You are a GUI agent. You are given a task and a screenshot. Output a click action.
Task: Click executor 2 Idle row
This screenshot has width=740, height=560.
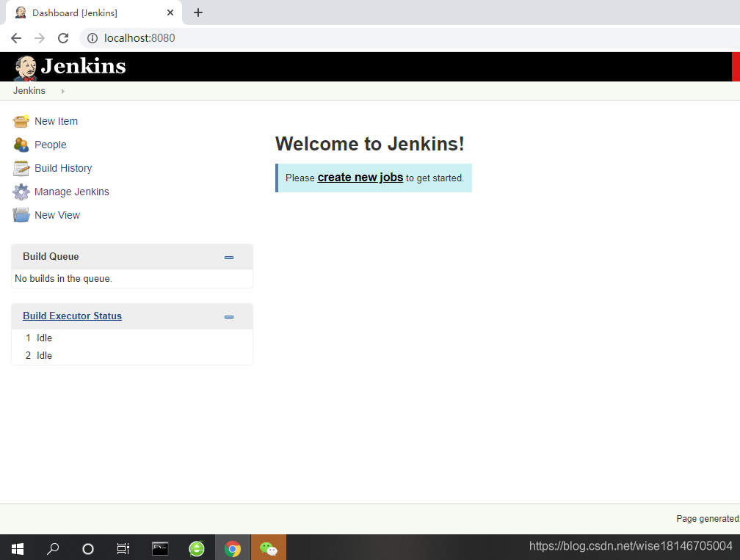pos(132,356)
